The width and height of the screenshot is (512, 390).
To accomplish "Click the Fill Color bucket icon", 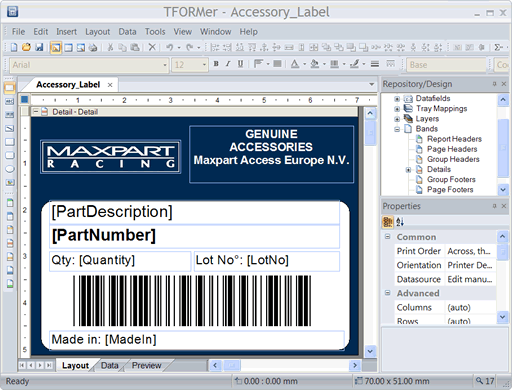I will (314, 64).
